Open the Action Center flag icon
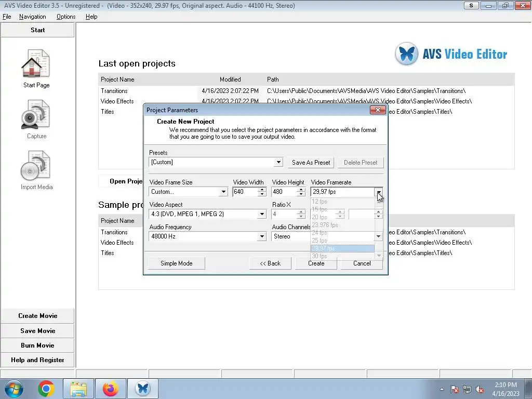Screen dimensions: 532x399 455,390
